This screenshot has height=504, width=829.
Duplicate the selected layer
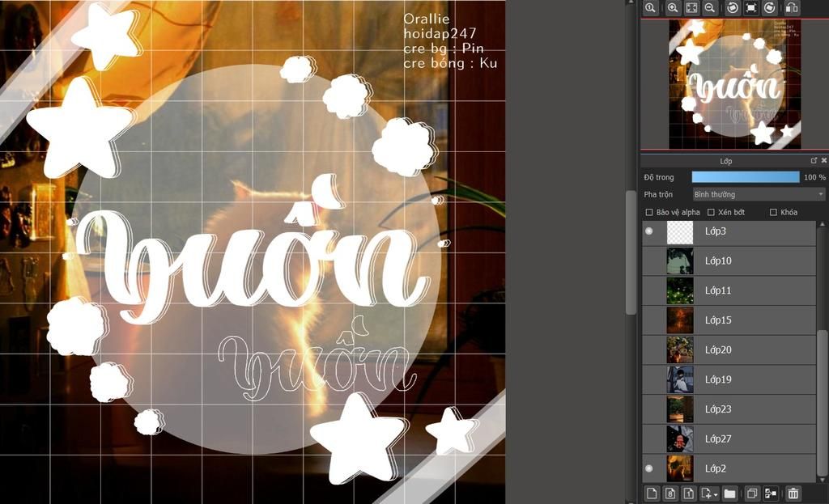coord(751,493)
